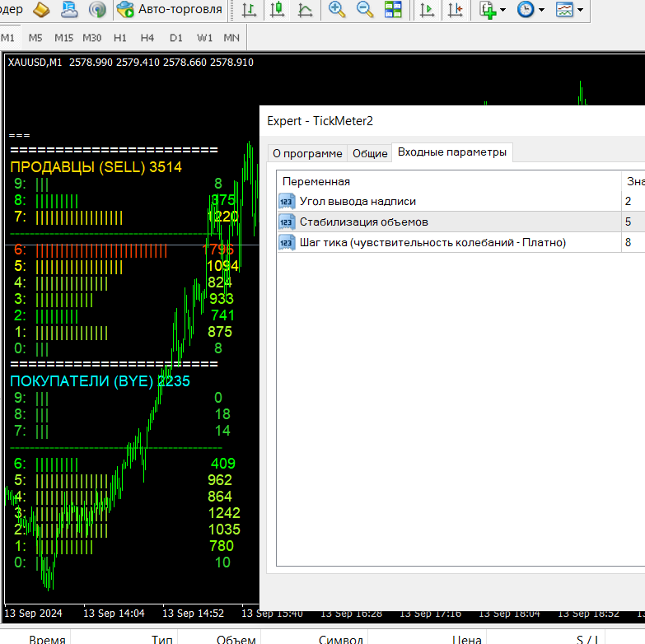Viewport: 645px width, 644px height.
Task: Zoom out on the chart
Action: [x=365, y=10]
